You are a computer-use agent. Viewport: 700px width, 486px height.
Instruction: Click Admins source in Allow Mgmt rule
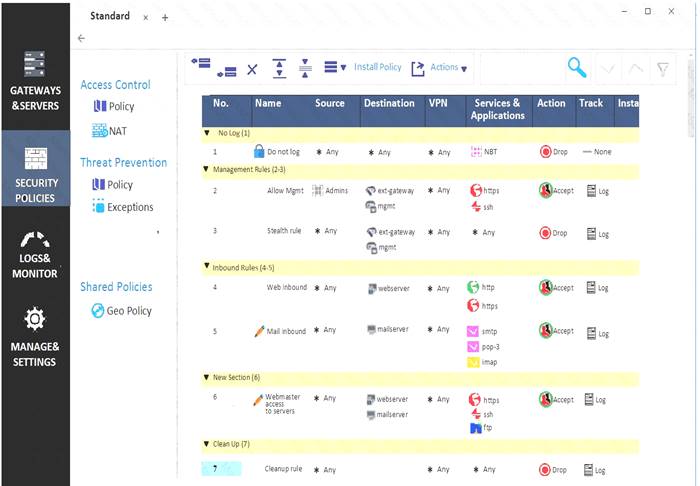(x=330, y=191)
